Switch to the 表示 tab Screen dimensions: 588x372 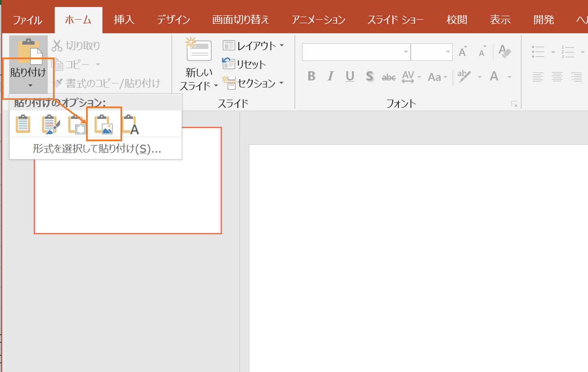pyautogui.click(x=500, y=20)
